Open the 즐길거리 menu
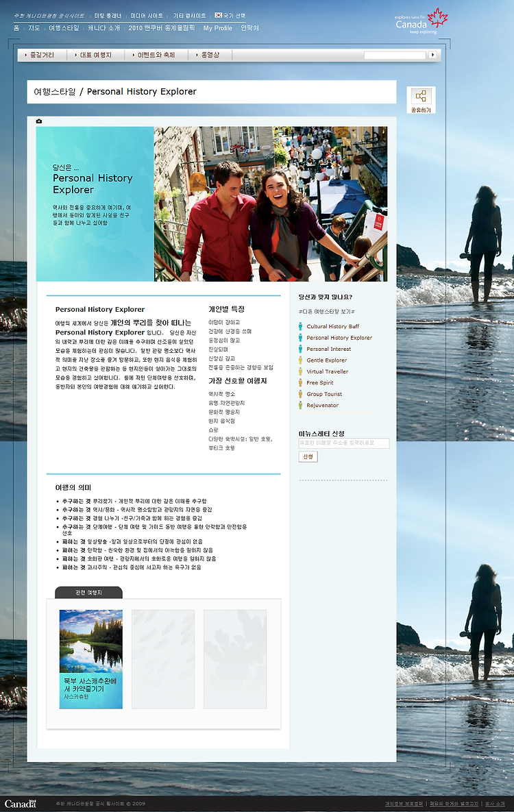The image size is (514, 812). [x=42, y=55]
